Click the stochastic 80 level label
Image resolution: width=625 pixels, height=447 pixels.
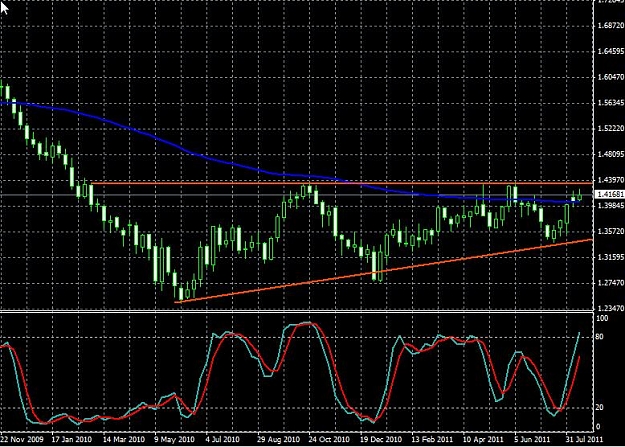[x=599, y=337]
